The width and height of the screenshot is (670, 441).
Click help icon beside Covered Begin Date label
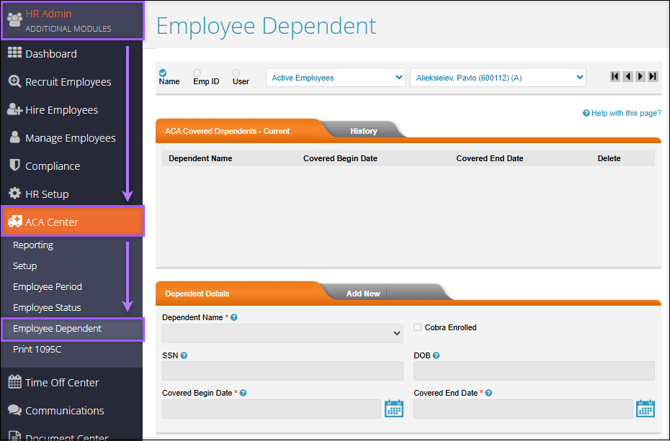(x=243, y=393)
